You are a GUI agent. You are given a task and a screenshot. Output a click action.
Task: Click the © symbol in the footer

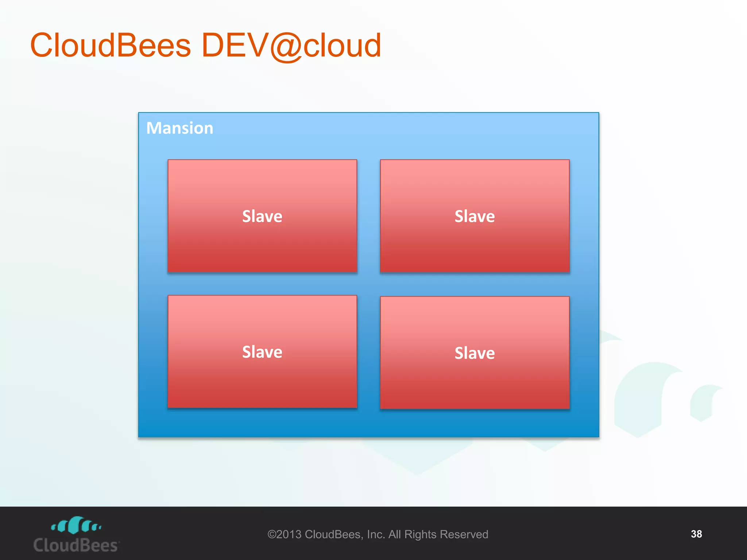[272, 534]
